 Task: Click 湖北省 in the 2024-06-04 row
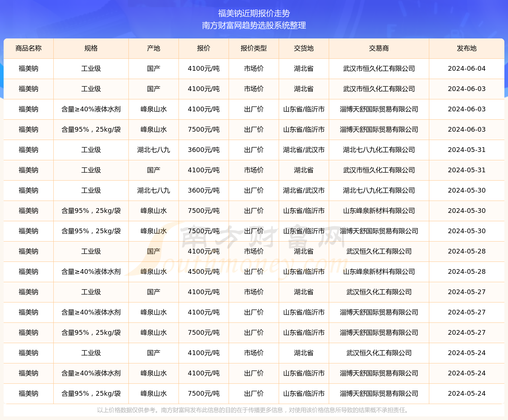304,69
